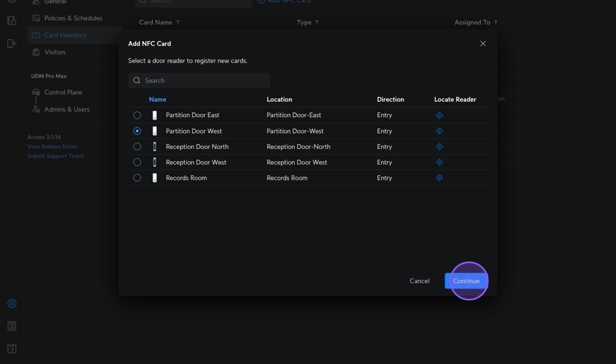Select Records Room radio button
The width and height of the screenshot is (616, 364).
[x=137, y=178]
